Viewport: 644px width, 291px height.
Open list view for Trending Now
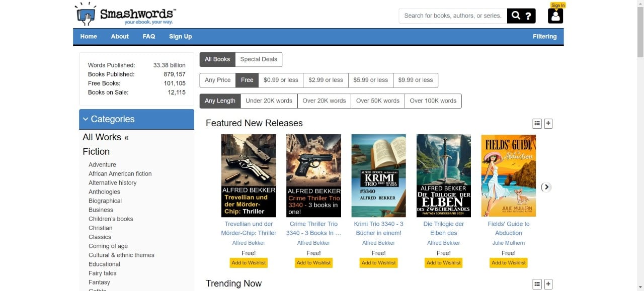537,283
